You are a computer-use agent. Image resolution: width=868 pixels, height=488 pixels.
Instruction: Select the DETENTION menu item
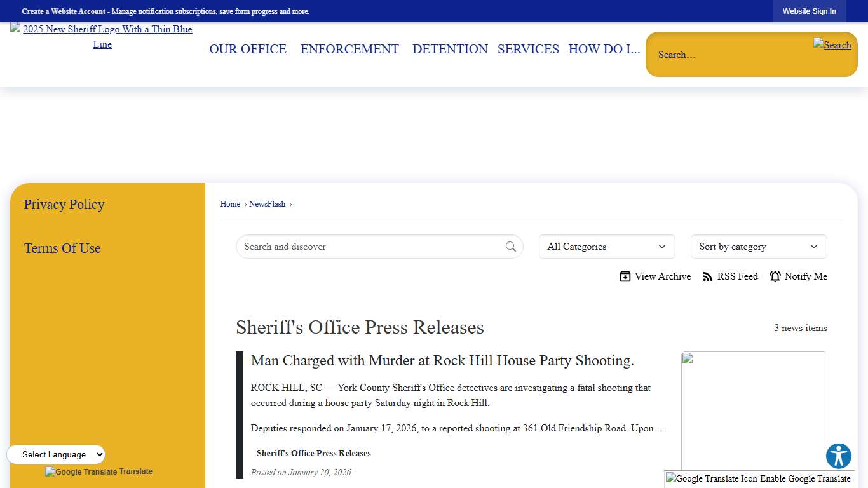pyautogui.click(x=449, y=49)
